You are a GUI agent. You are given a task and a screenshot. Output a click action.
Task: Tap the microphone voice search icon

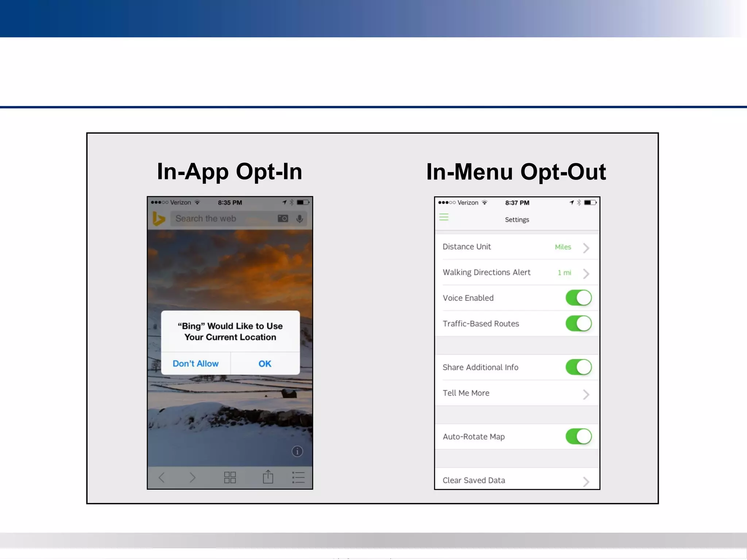coord(299,219)
